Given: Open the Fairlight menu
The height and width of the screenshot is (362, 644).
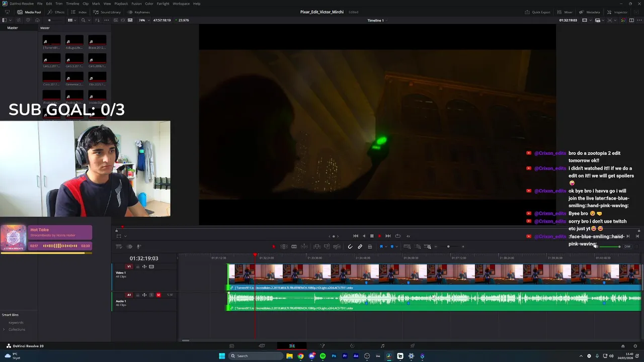Looking at the screenshot, I should coord(163,4).
